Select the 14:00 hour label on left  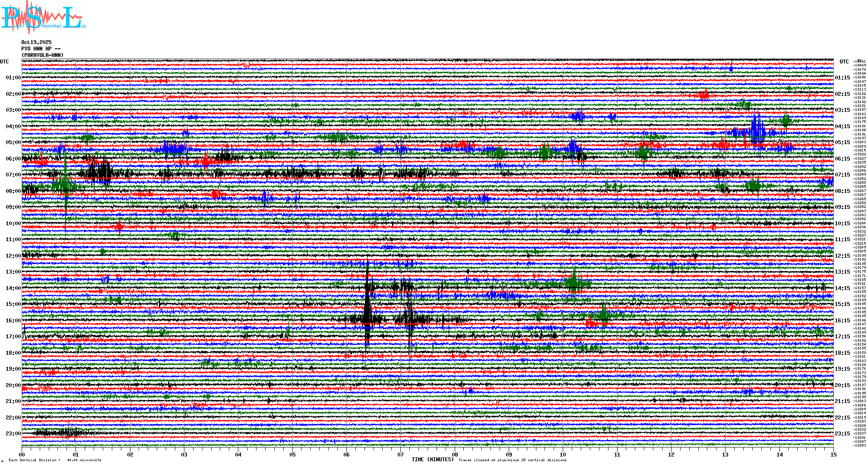[13, 288]
